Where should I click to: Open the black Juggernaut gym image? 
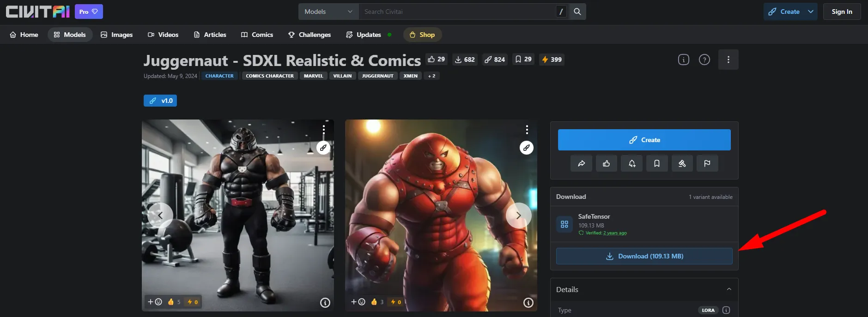point(238,215)
